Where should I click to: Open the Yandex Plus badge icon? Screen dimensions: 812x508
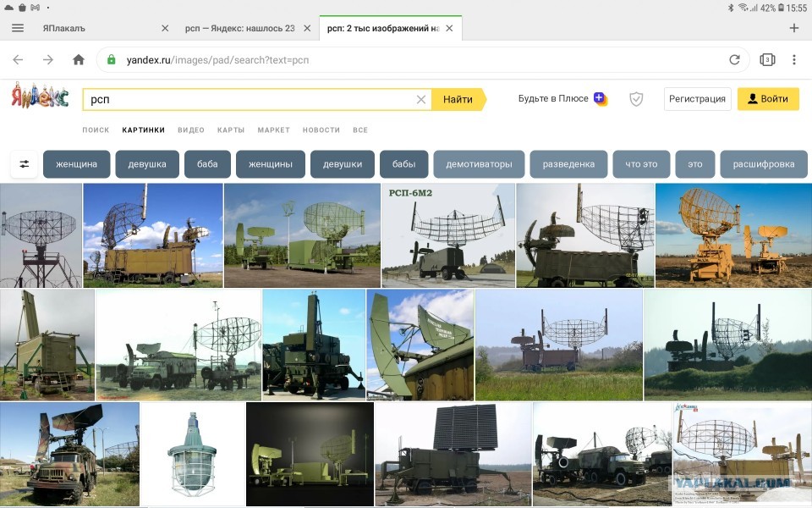601,98
